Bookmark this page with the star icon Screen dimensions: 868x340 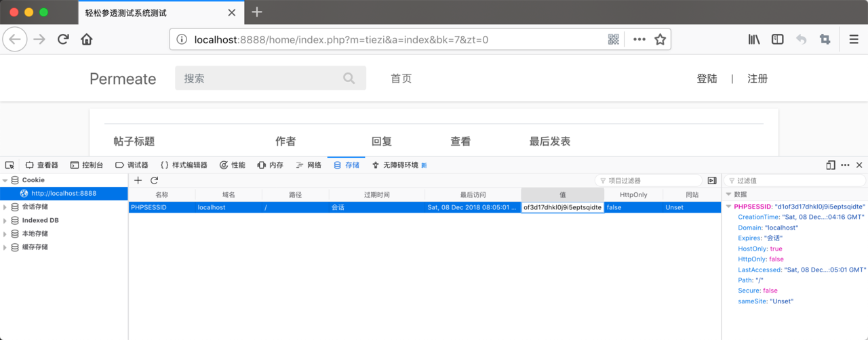(660, 39)
